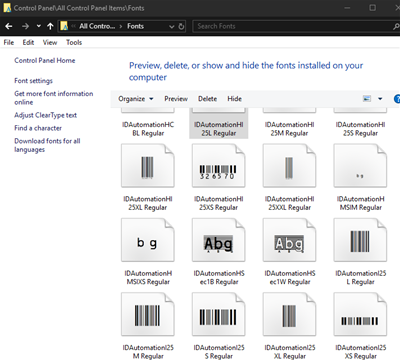This screenshot has height=360, width=400.
Task: Click IDAutomationI25XL Regular file name
Action: [x=290, y=352]
